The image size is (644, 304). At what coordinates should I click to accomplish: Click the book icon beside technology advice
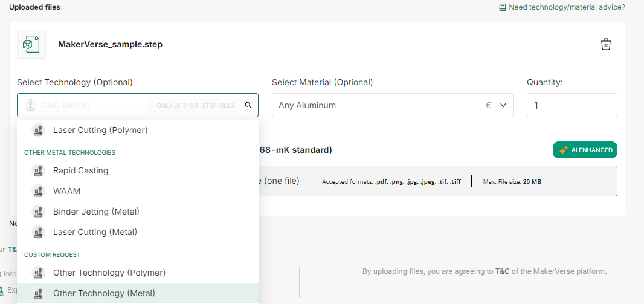[x=502, y=7]
